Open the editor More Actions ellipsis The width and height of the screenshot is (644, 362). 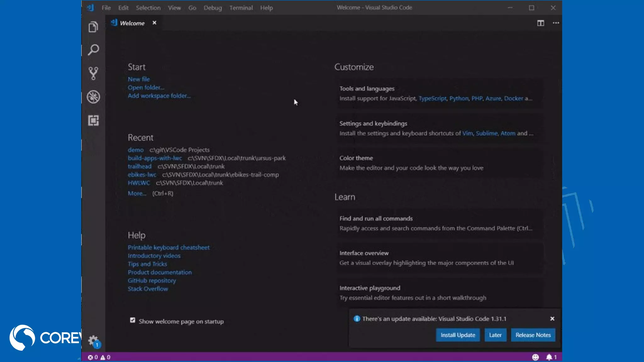click(x=556, y=23)
